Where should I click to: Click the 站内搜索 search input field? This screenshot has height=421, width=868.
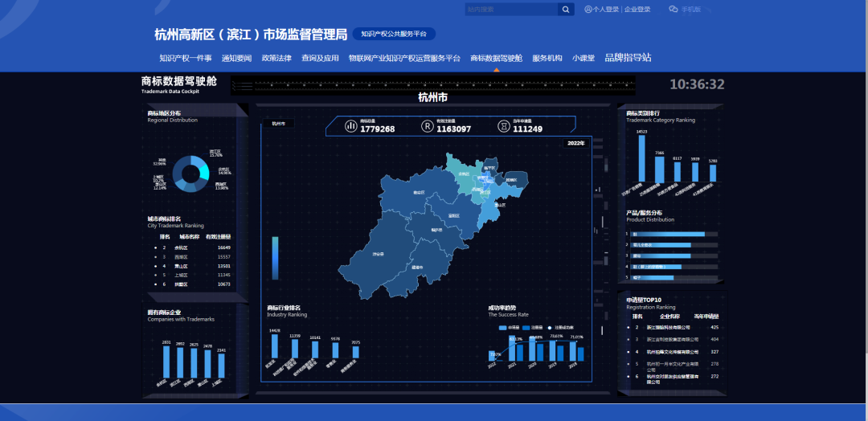click(x=510, y=10)
